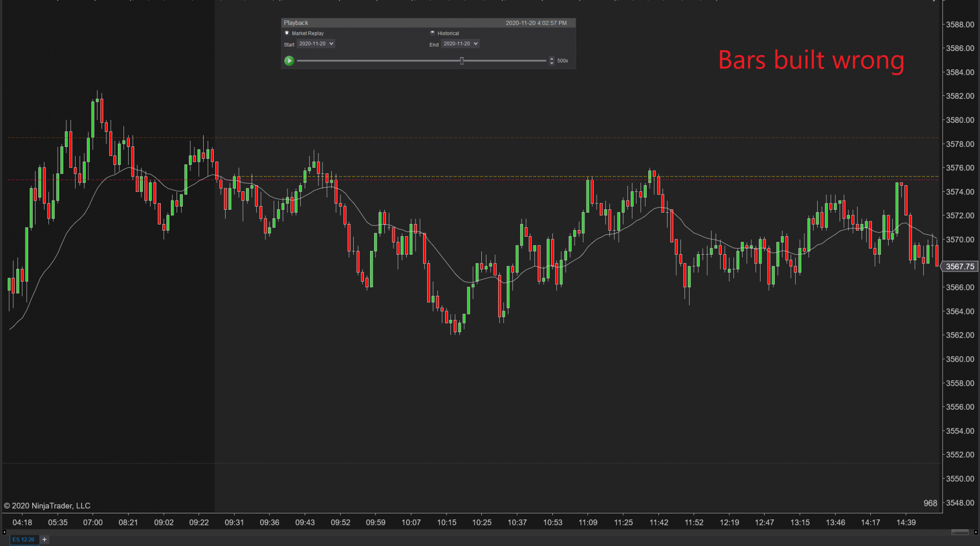Click the 500x playback speed value
980x546 pixels.
[x=562, y=61]
